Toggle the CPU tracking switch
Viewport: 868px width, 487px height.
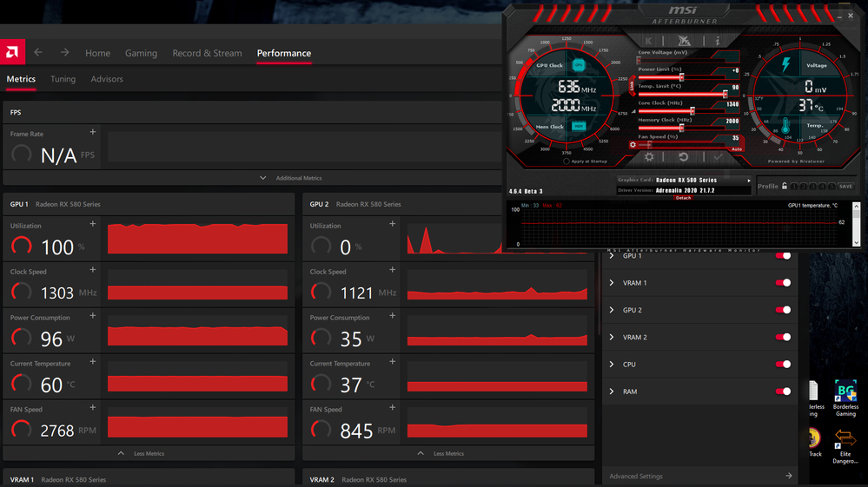[x=784, y=364]
